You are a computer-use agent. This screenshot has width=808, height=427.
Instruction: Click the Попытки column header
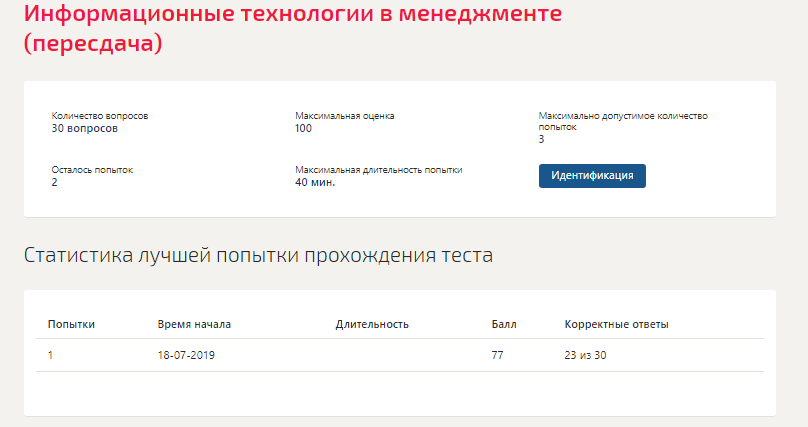point(71,324)
